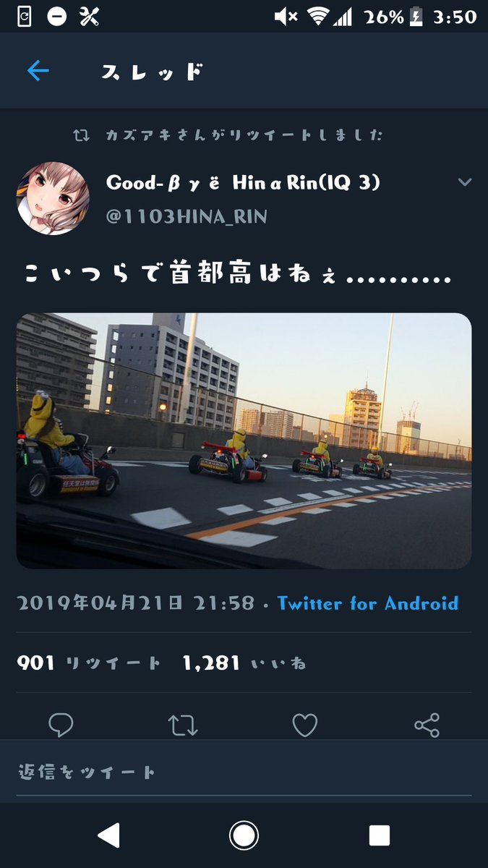The width and height of the screenshot is (488, 868).
Task: Like the tweet with the heart icon
Action: click(x=304, y=725)
